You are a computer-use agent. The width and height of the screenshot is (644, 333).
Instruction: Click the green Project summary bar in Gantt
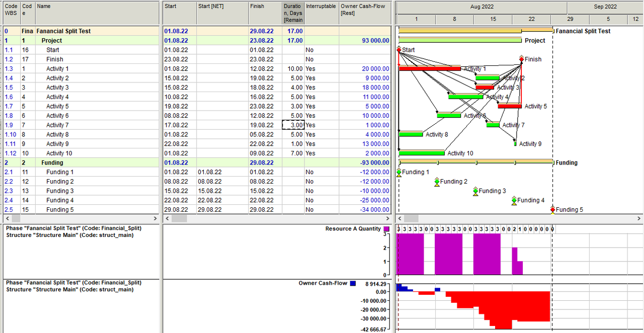point(460,40)
